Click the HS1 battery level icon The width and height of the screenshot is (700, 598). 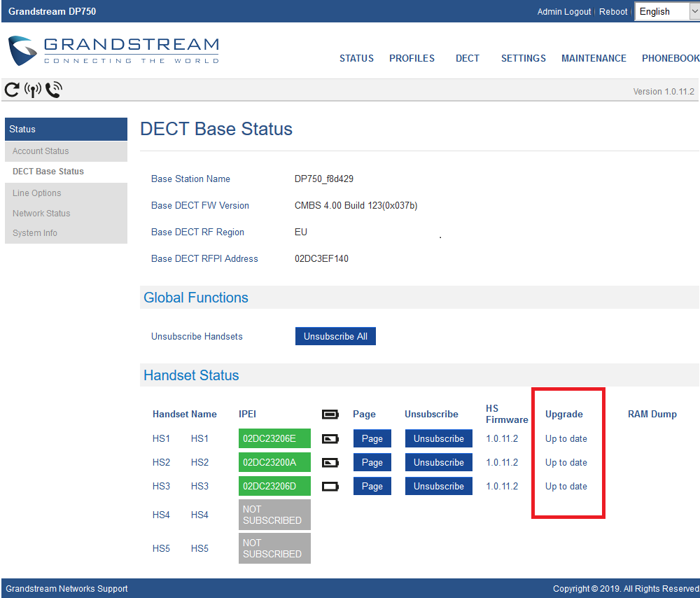pos(330,439)
